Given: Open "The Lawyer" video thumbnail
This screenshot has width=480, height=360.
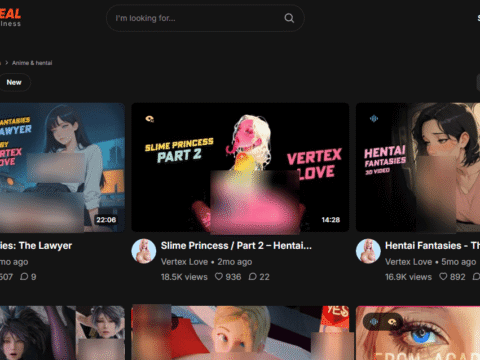Looking at the screenshot, I should [62, 167].
